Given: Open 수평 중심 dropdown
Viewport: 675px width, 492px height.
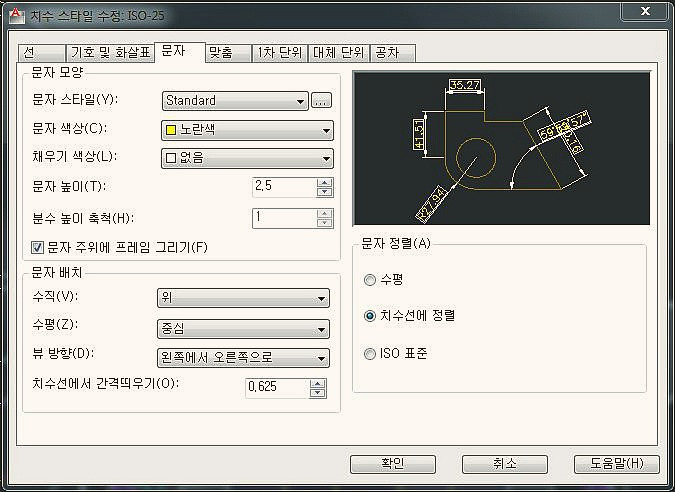Looking at the screenshot, I should click(x=243, y=329).
